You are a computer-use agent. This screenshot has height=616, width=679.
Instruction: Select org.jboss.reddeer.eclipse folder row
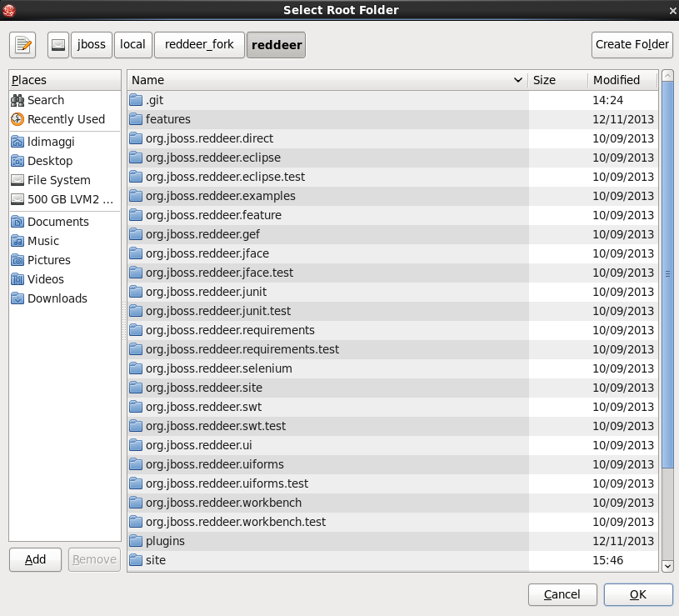[392, 158]
